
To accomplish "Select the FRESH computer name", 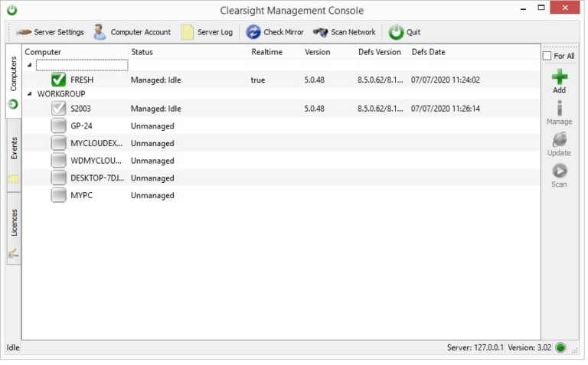I will pos(82,80).
